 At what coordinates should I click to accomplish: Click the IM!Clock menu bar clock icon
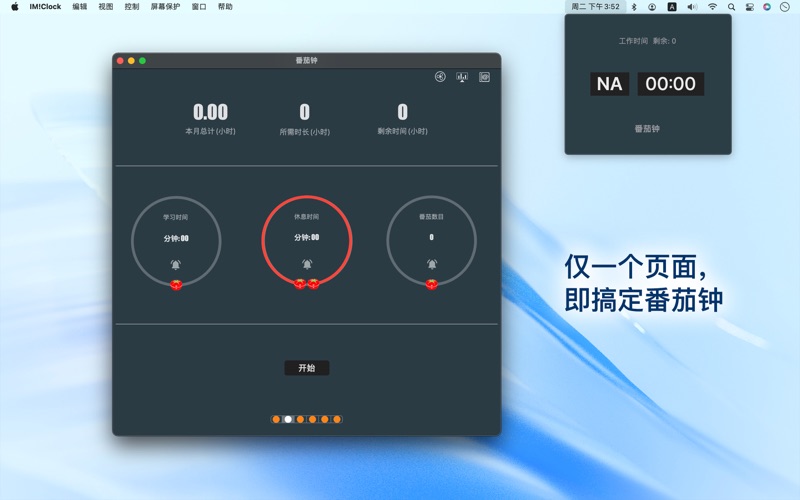pos(785,7)
